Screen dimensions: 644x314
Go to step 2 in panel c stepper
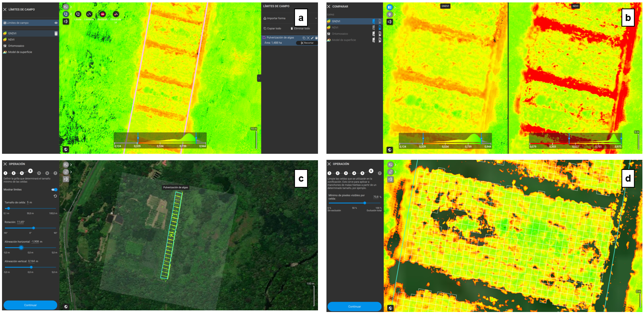coord(13,173)
